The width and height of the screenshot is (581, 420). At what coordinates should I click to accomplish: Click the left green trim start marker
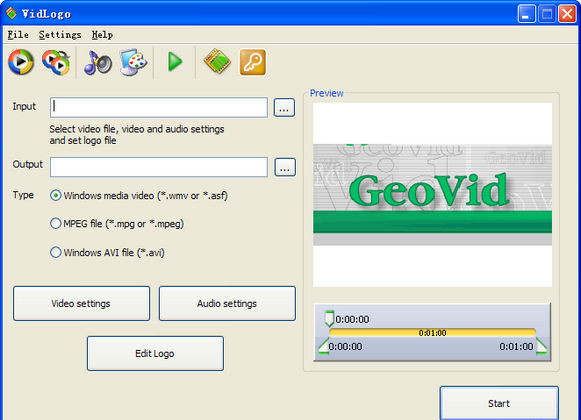click(324, 346)
